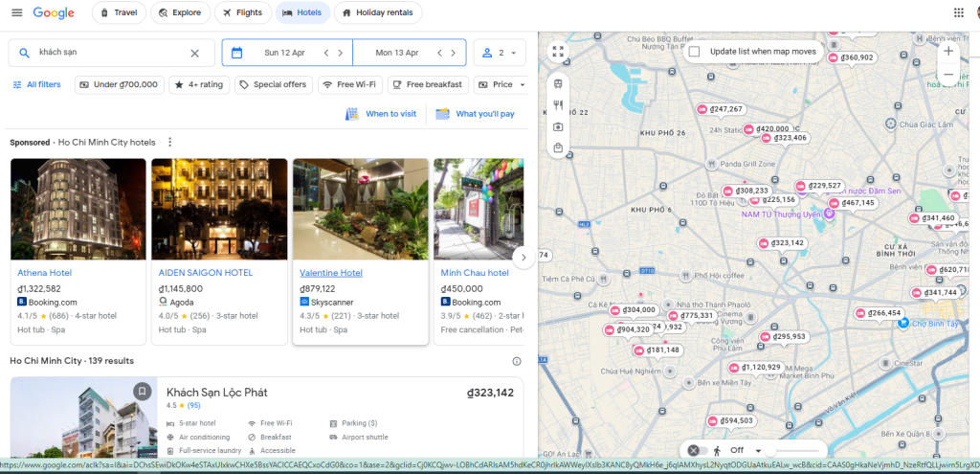Open walking time Off dropdown
The image size is (980, 474).
(746, 450)
